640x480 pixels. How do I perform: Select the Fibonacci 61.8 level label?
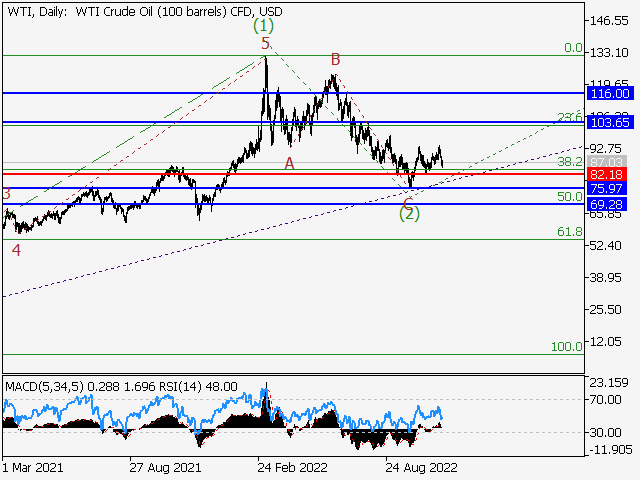[x=570, y=232]
